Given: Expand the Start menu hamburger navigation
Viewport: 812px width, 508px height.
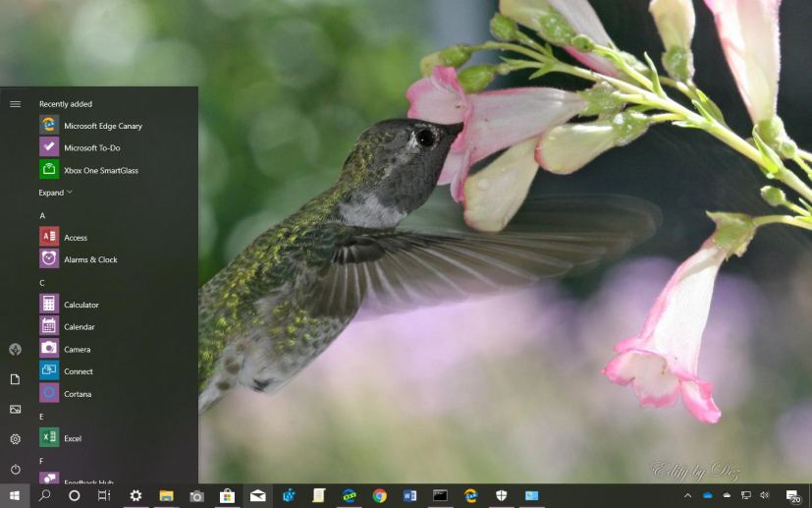Looking at the screenshot, I should pos(15,104).
